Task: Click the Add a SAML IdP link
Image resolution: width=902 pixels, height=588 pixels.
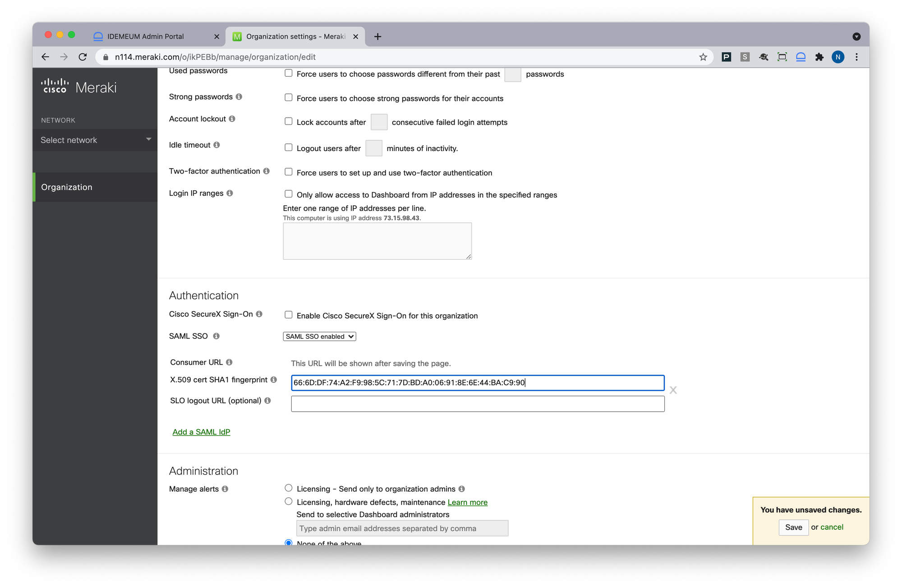Action: (x=201, y=432)
